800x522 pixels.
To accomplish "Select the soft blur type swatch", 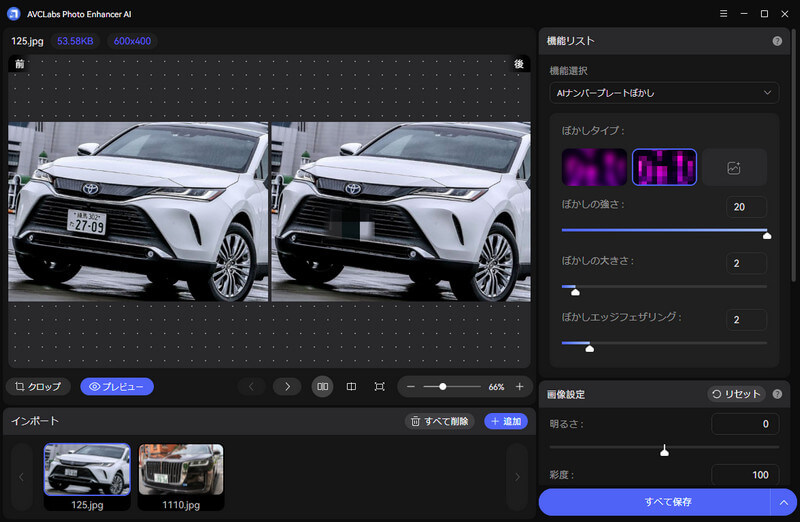I will pyautogui.click(x=594, y=167).
